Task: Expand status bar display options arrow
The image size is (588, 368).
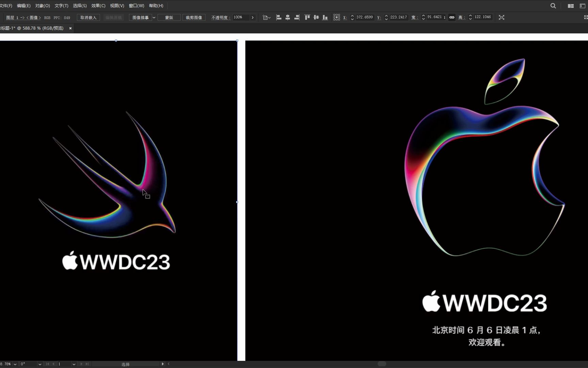Action: [163, 364]
